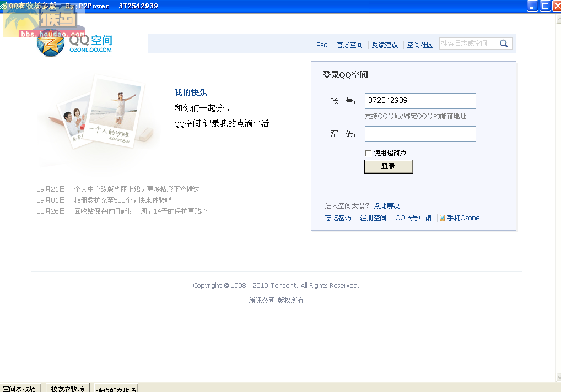
Task: Click the search magnifier icon
Action: click(504, 43)
